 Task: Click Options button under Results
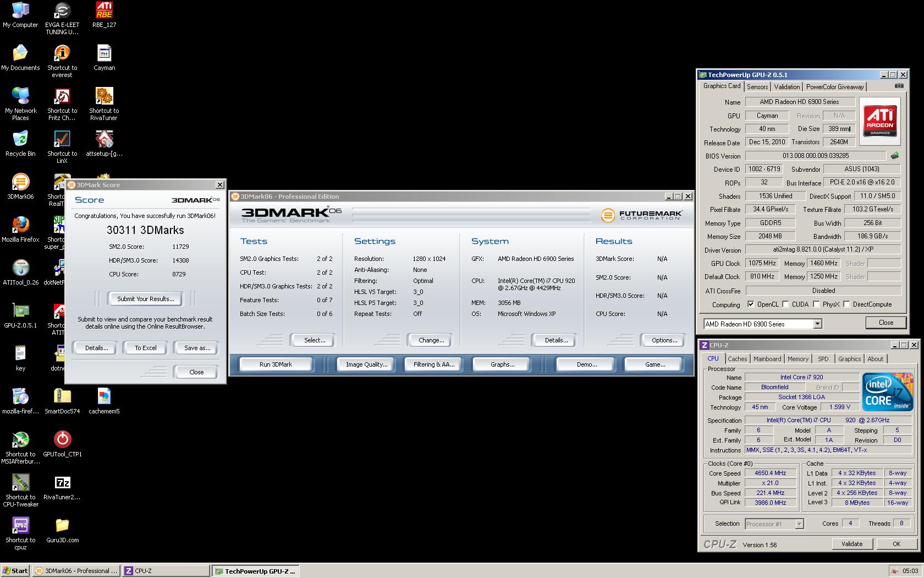[x=664, y=340]
